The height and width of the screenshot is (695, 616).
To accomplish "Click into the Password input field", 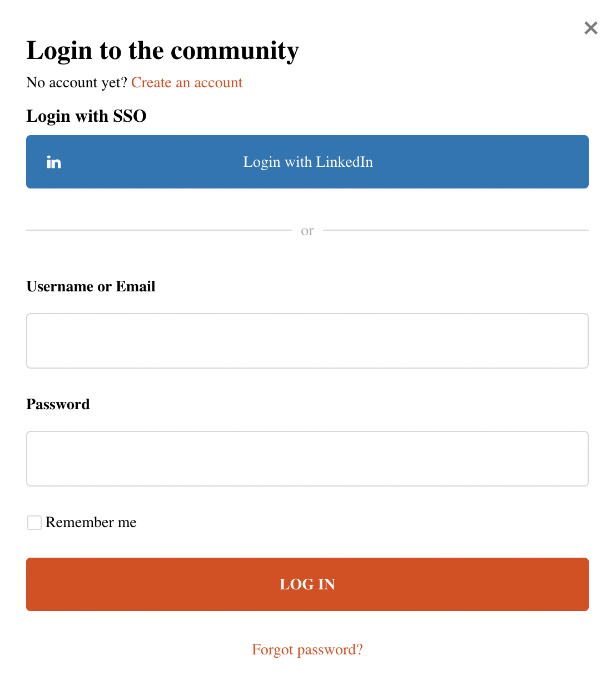I will point(307,459).
